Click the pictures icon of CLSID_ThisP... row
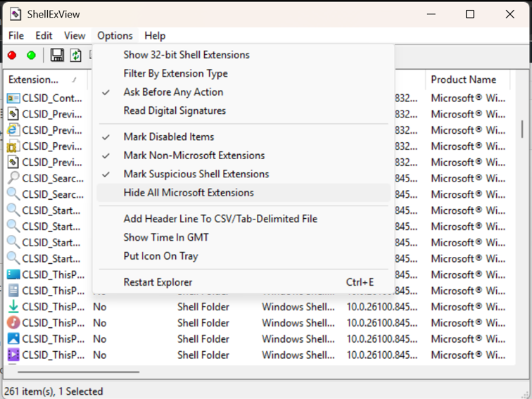The height and width of the screenshot is (399, 532). (x=13, y=338)
